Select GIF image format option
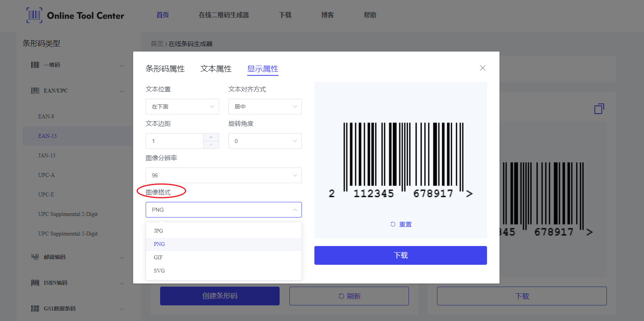Image resolution: width=644 pixels, height=321 pixels. pos(224,257)
